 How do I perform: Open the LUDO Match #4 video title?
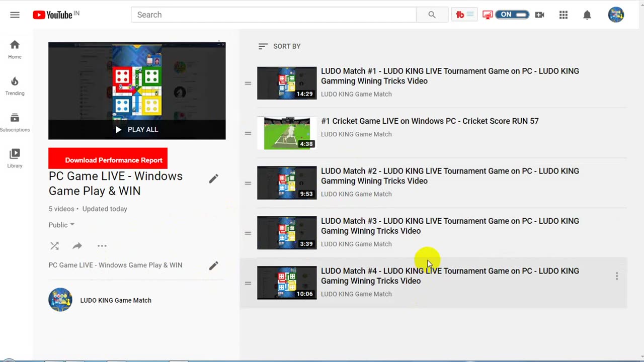tap(450, 276)
